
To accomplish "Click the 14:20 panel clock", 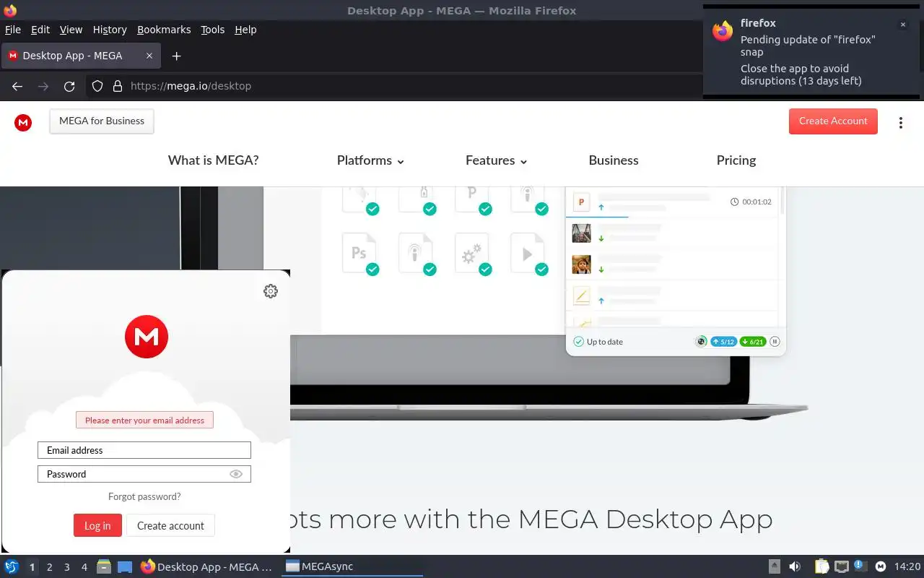I will (907, 566).
